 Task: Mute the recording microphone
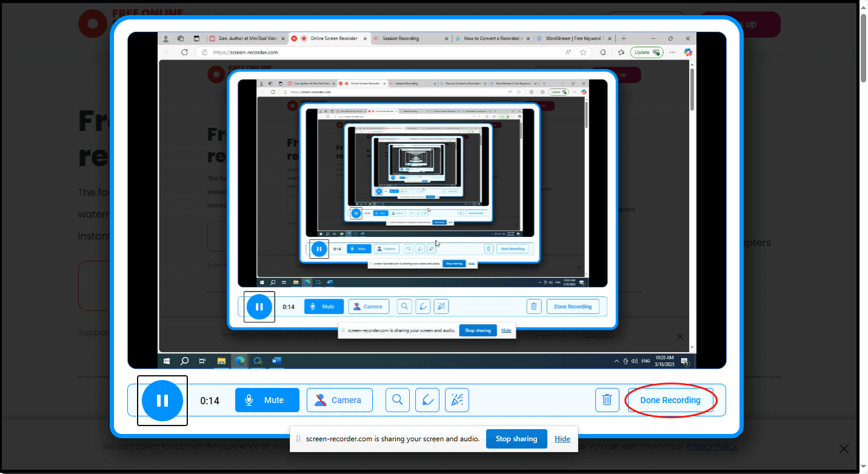click(x=267, y=399)
